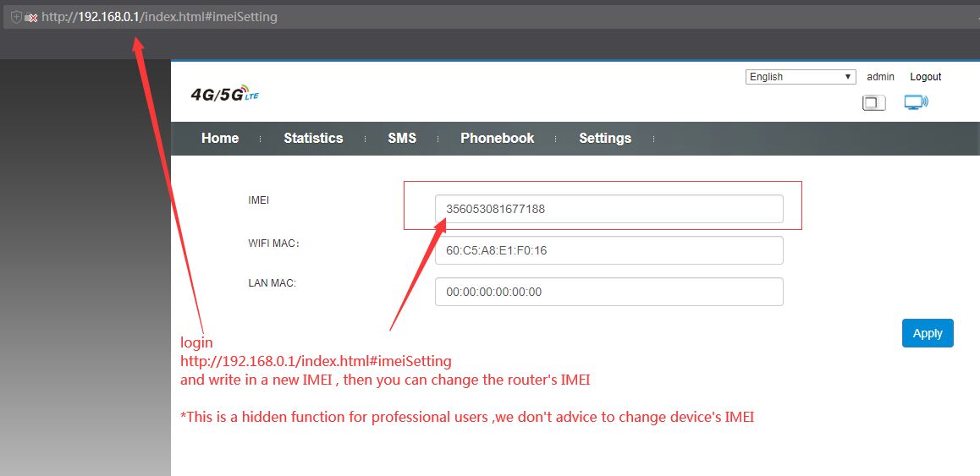This screenshot has height=476, width=980.
Task: Click the Logout link
Action: 926,77
